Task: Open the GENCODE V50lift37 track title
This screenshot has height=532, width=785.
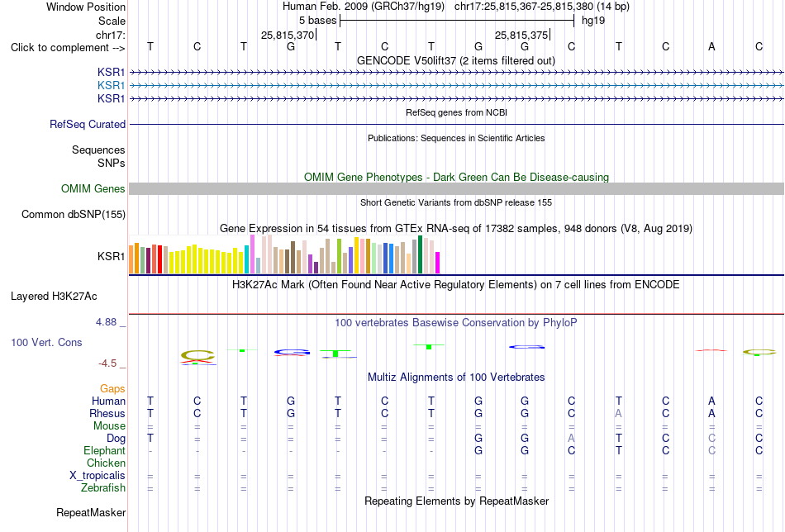Action: pos(455,60)
